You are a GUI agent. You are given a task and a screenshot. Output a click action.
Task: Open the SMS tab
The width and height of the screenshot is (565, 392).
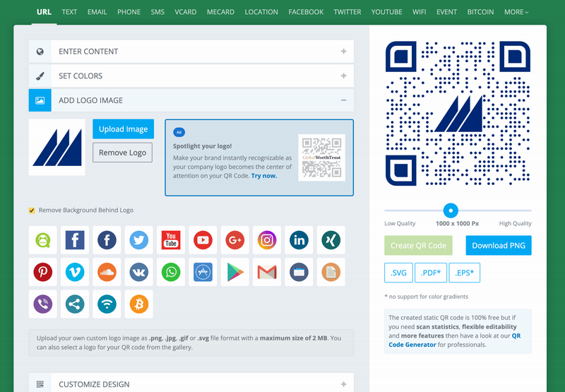pyautogui.click(x=157, y=12)
